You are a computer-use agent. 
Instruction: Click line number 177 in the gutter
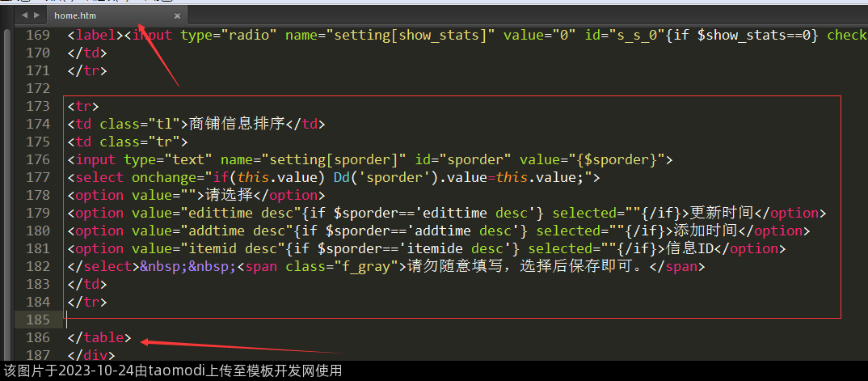[37, 177]
